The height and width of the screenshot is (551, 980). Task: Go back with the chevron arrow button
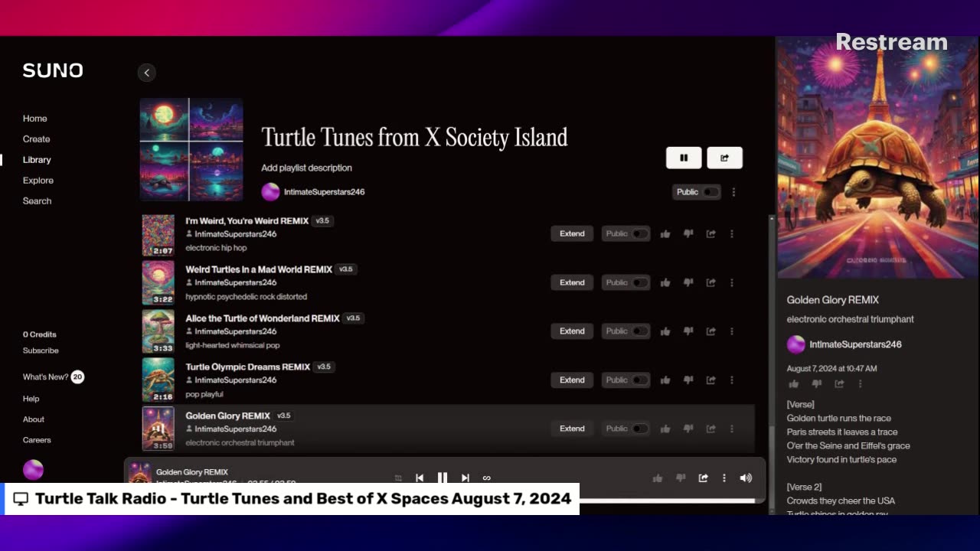click(146, 73)
